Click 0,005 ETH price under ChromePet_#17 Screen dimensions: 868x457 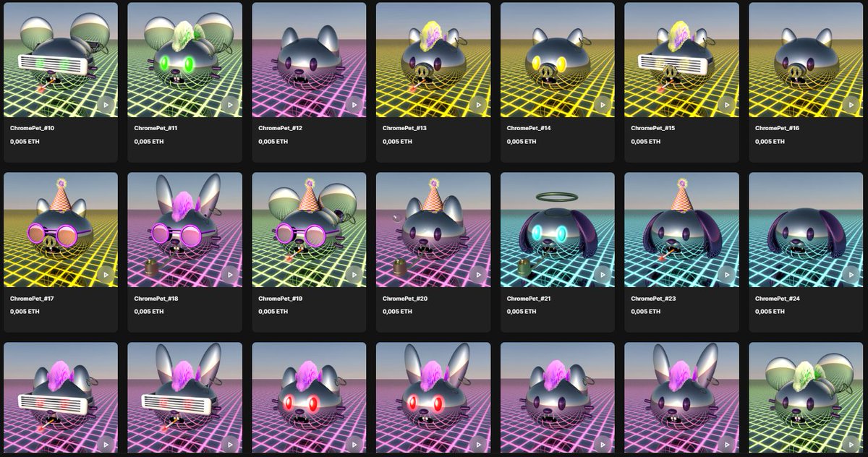point(25,312)
